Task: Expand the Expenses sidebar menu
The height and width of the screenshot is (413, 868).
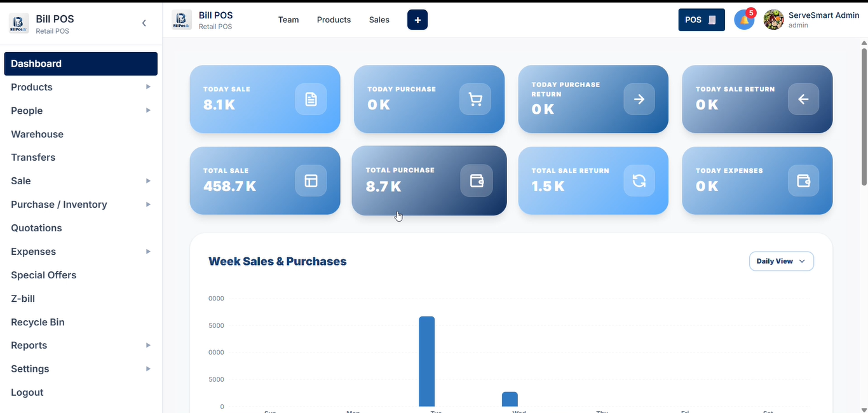Action: 81,252
